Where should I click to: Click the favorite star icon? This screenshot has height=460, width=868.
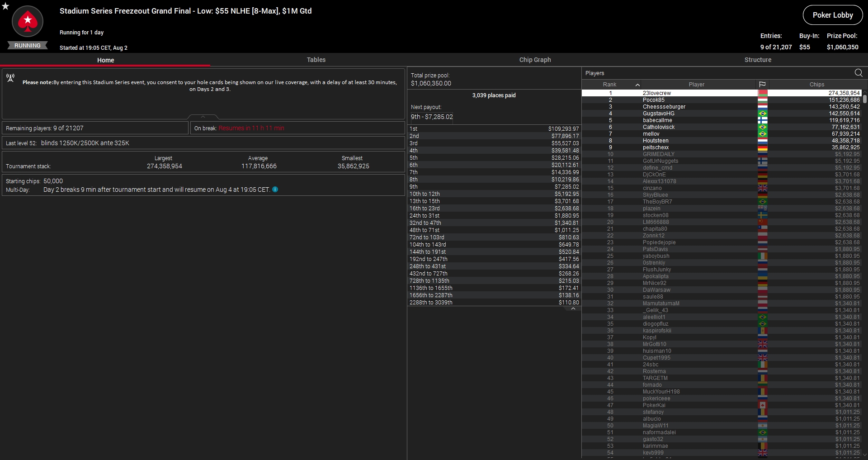point(5,6)
